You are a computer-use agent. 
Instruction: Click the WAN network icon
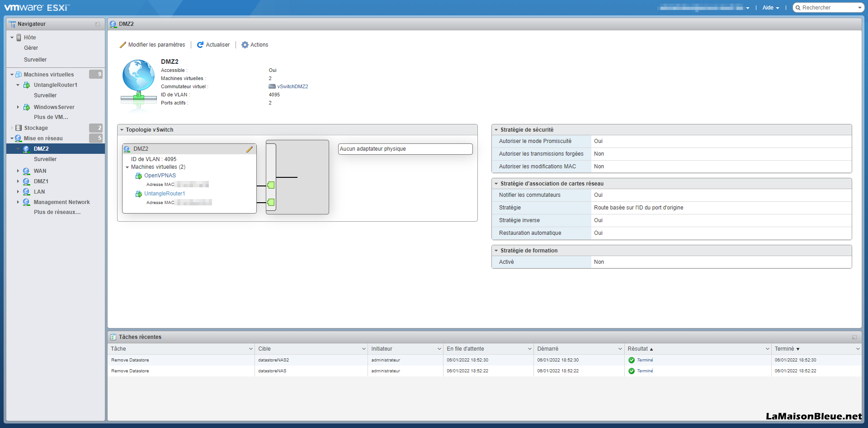coord(26,171)
